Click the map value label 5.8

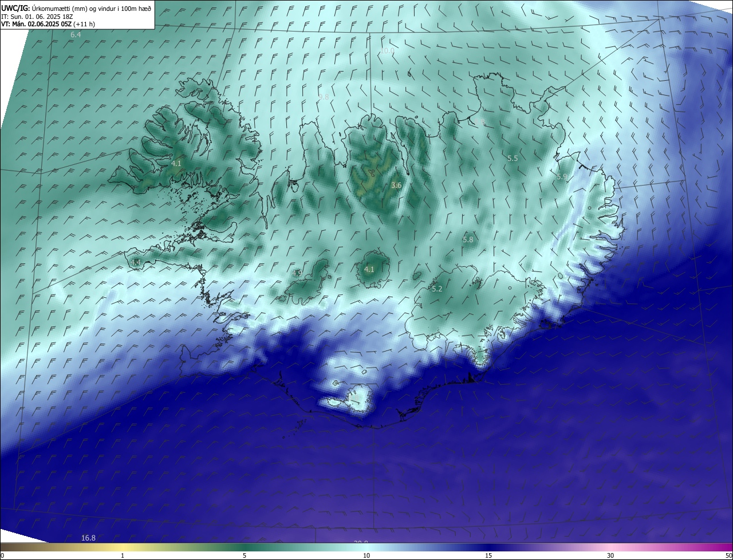pos(468,239)
